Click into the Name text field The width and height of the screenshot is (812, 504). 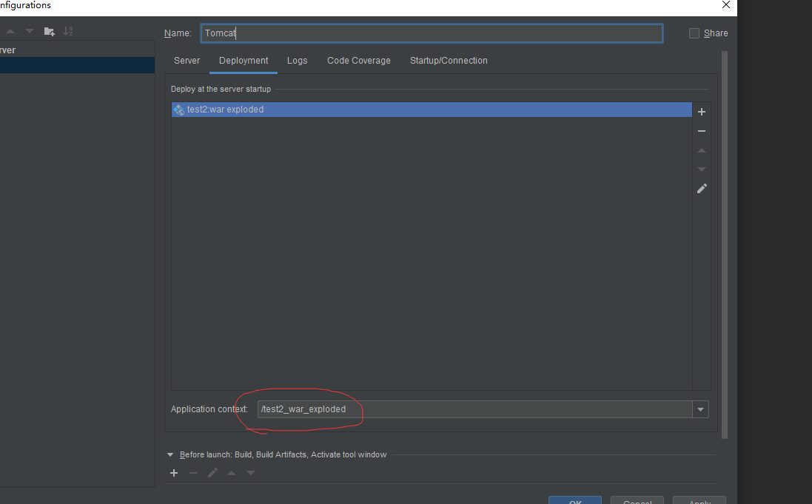click(431, 33)
